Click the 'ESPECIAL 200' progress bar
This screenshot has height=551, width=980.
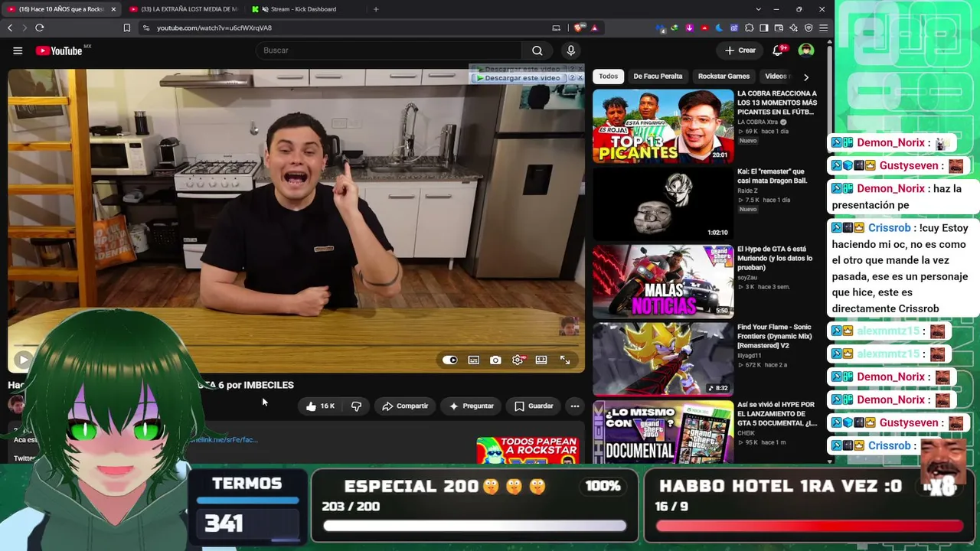click(x=475, y=526)
